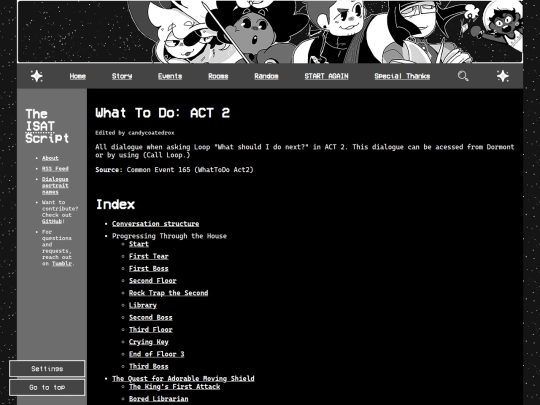The image size is (540, 405).
Task: Navigate to Rooms
Action: [218, 76]
